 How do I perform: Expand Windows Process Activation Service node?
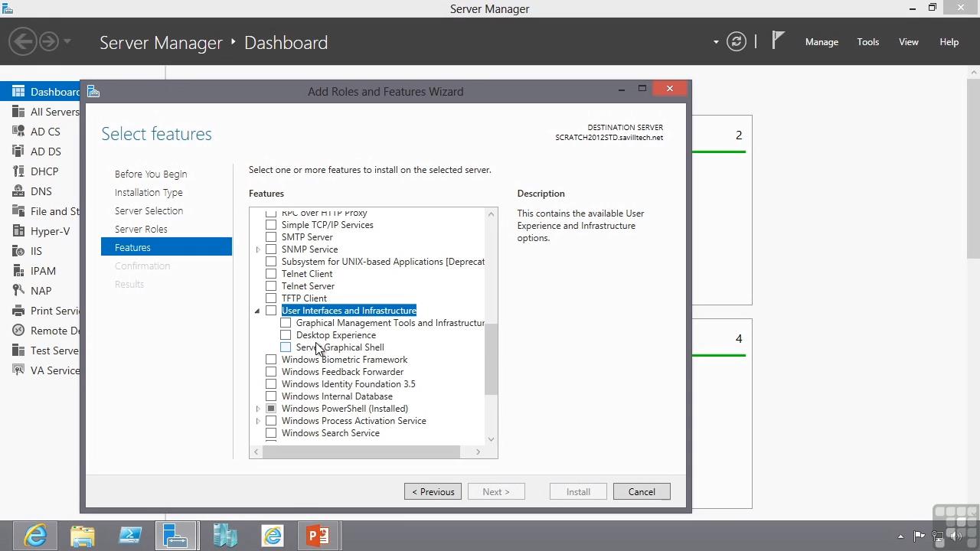coord(258,421)
